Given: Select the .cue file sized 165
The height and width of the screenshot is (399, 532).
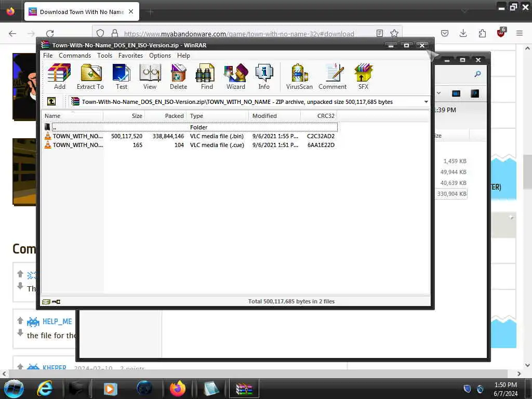Looking at the screenshot, I should coord(190,145).
